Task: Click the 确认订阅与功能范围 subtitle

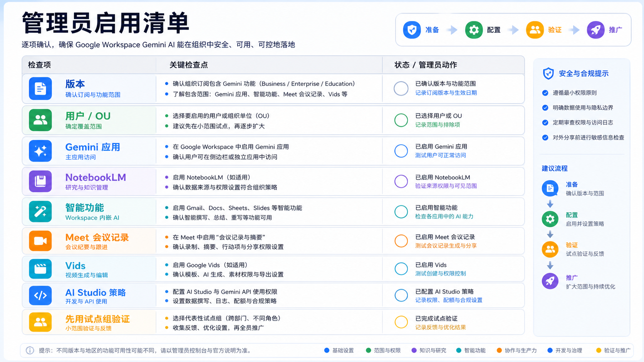Action: pyautogui.click(x=93, y=95)
